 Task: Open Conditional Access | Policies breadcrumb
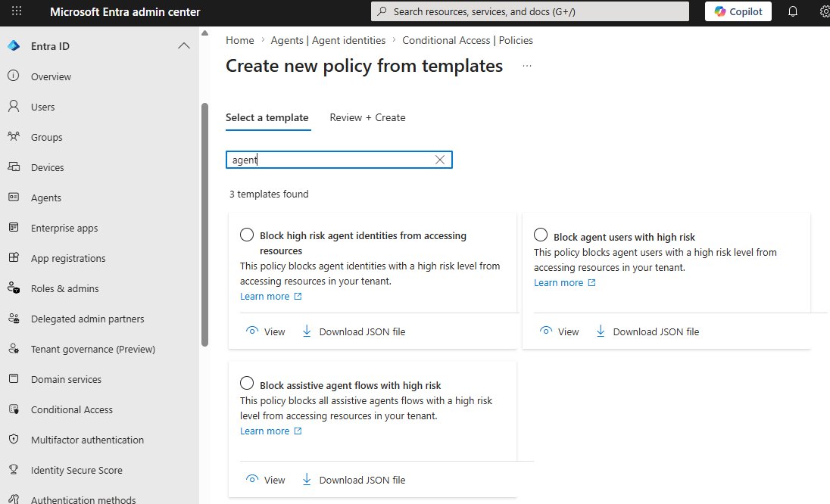tap(467, 40)
